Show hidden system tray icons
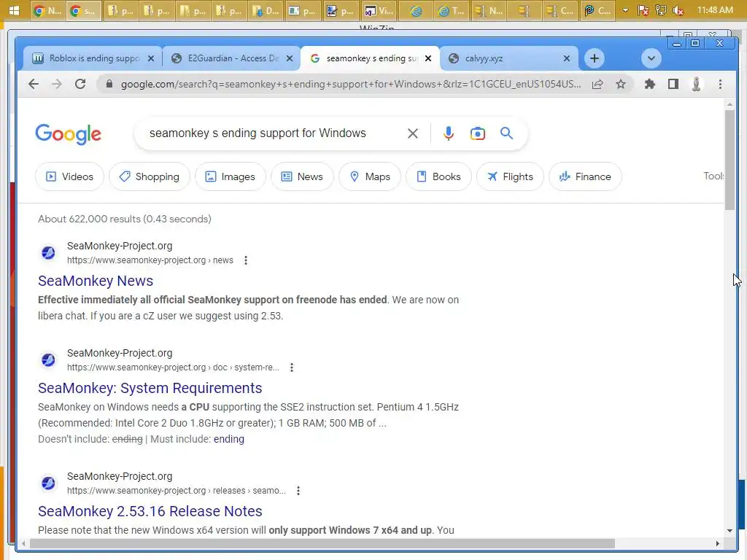747x560 pixels. 625,10
